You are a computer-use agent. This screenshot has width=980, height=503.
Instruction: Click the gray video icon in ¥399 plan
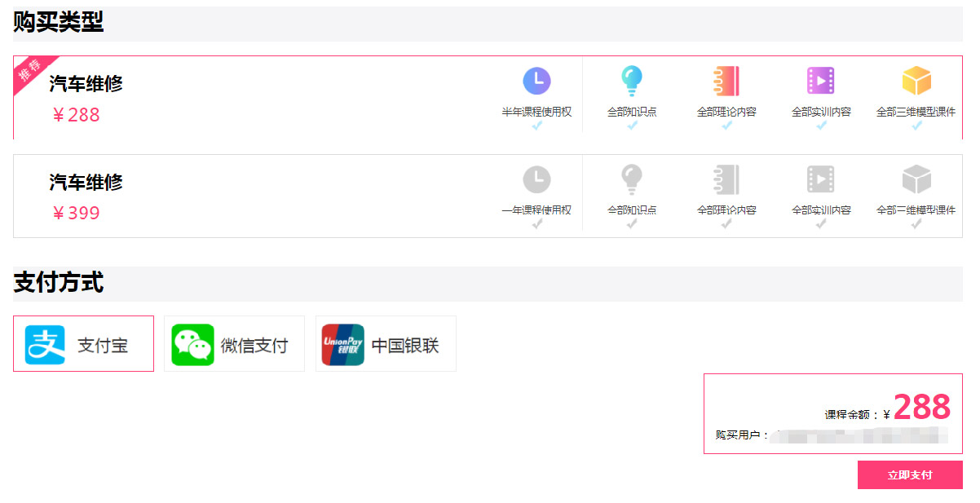(821, 179)
